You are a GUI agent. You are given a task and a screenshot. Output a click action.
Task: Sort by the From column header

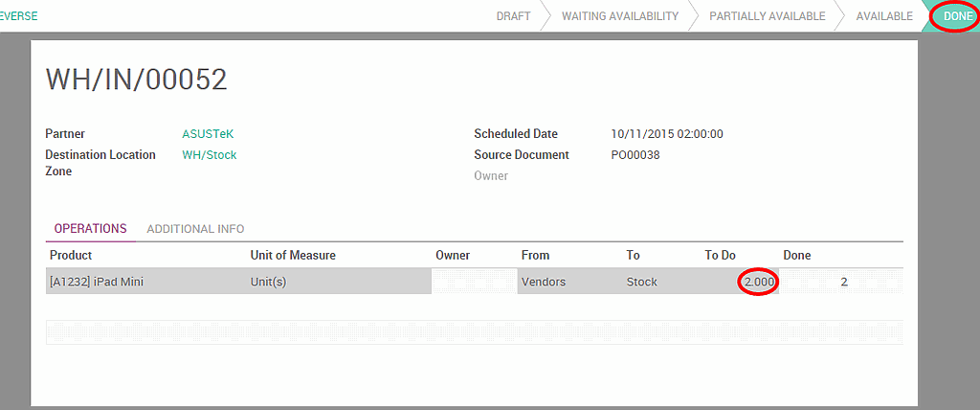(535, 256)
